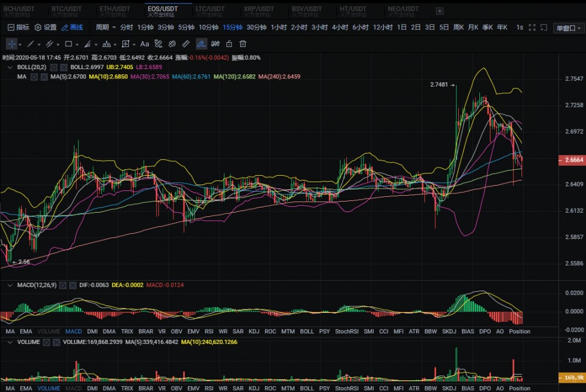
Task: Select the 1小时 timeframe
Action: click(278, 28)
